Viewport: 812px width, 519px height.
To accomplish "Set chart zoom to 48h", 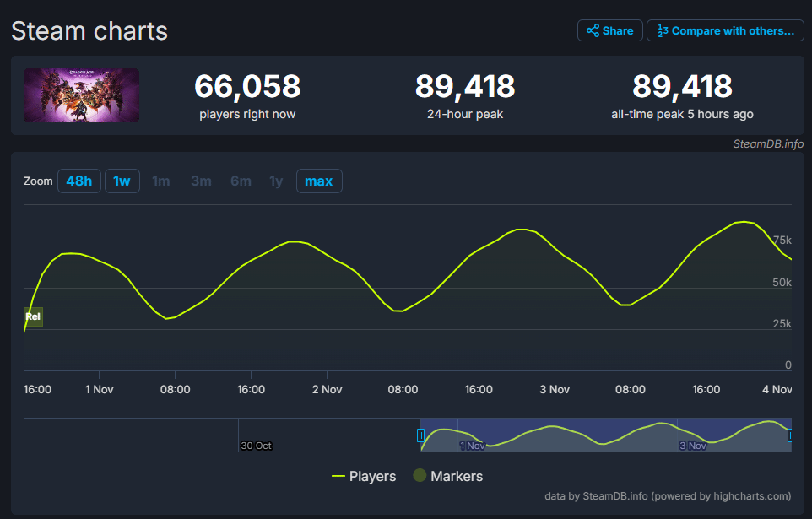I will point(78,181).
